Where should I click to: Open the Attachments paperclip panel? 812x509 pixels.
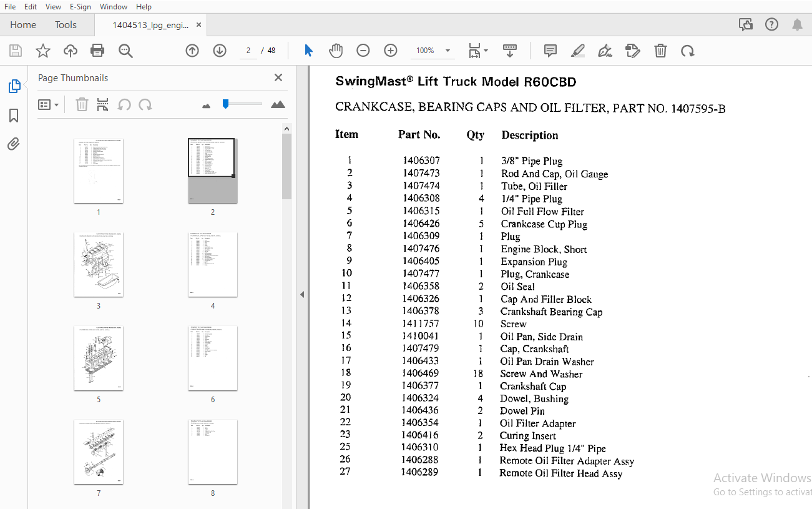pos(14,144)
